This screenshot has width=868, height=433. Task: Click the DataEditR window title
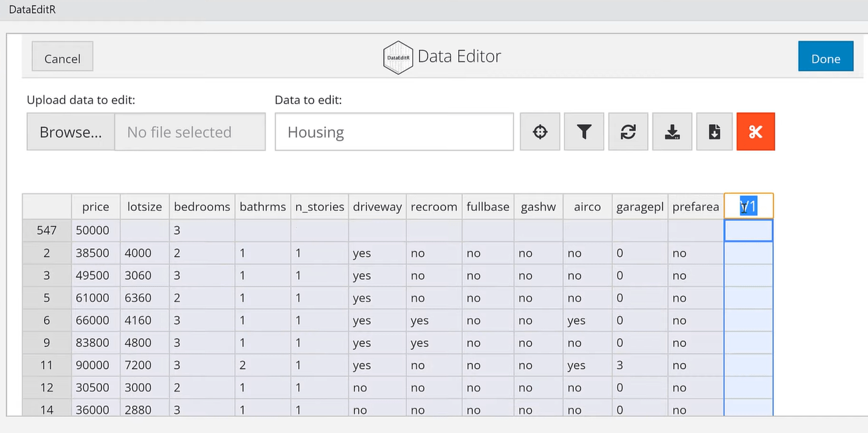point(33,9)
